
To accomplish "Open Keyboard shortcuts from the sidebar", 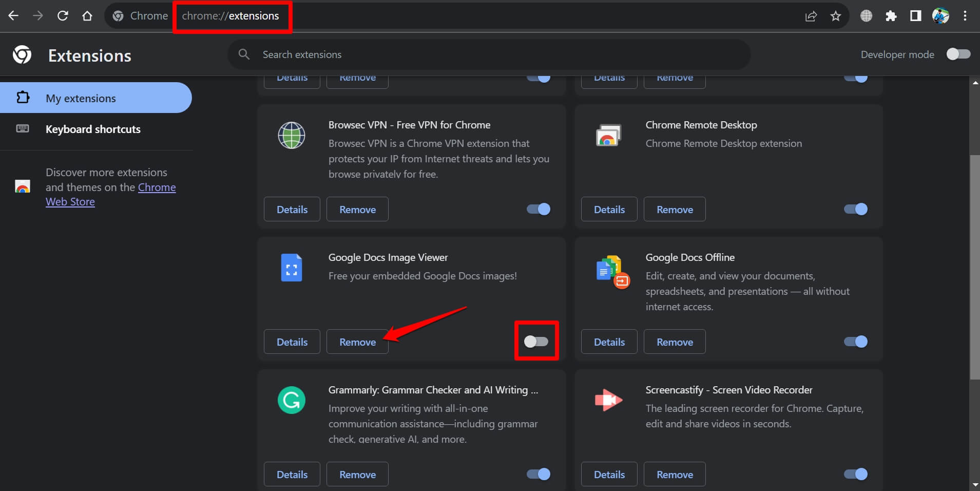I will [93, 129].
